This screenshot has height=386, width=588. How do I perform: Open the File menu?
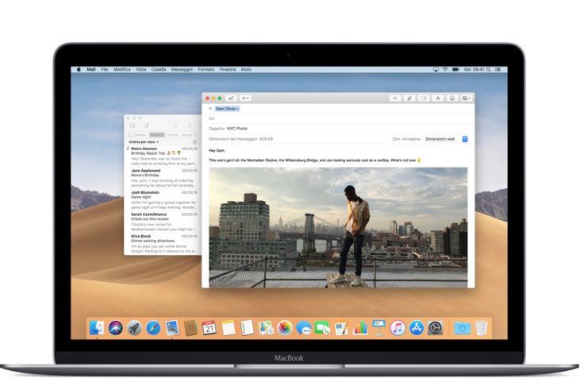tap(105, 69)
